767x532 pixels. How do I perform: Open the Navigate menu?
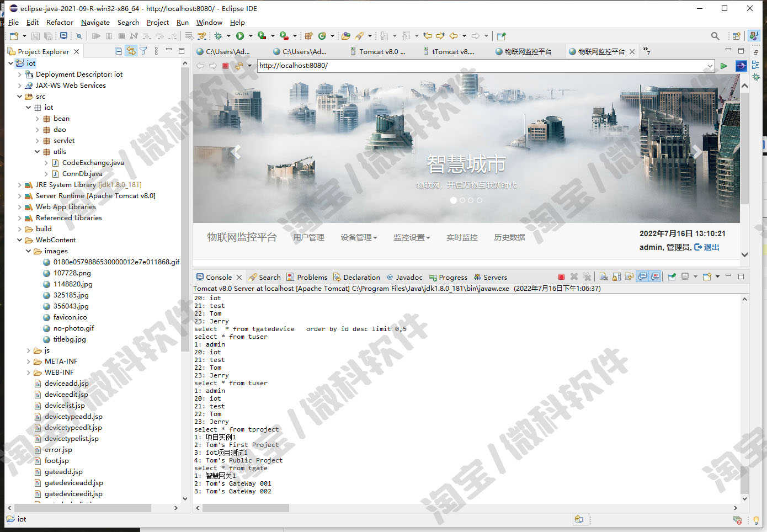point(95,22)
